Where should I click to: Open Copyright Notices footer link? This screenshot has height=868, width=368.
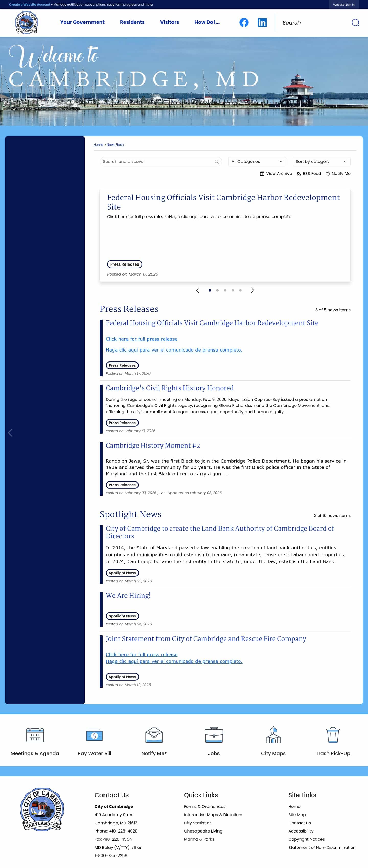click(306, 839)
